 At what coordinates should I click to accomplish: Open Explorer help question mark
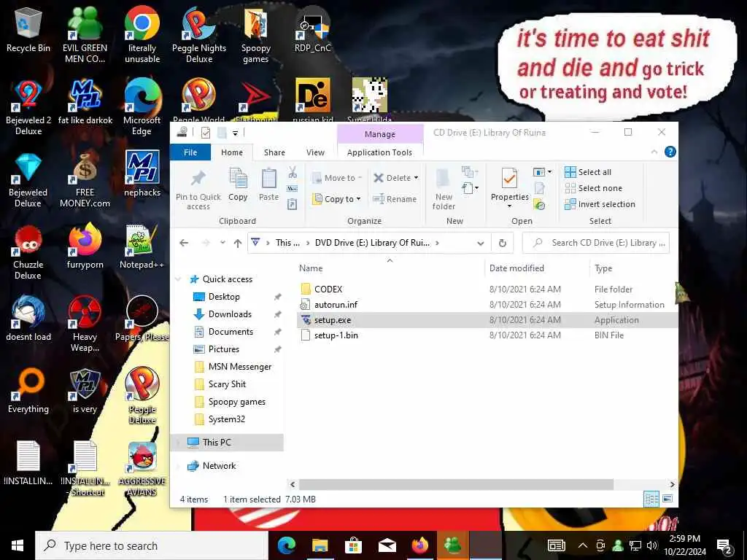pyautogui.click(x=670, y=152)
